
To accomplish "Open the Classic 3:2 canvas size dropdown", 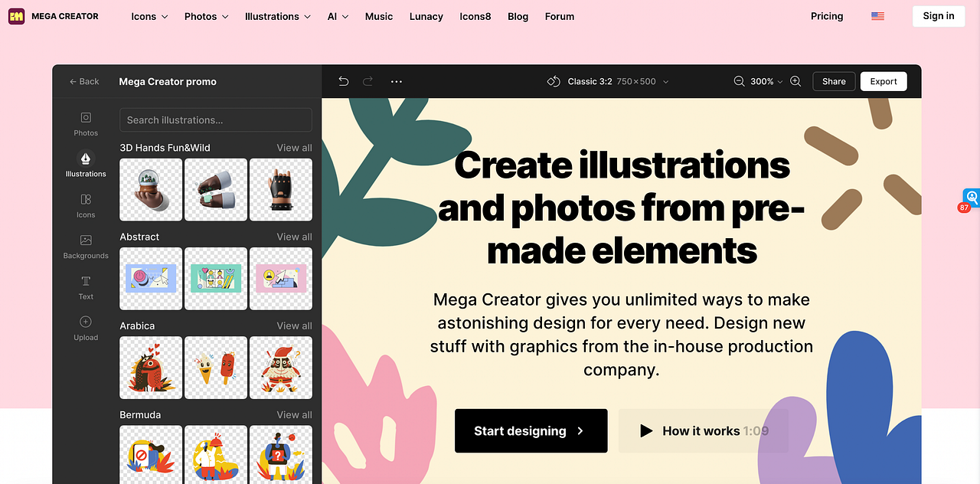I will 608,81.
